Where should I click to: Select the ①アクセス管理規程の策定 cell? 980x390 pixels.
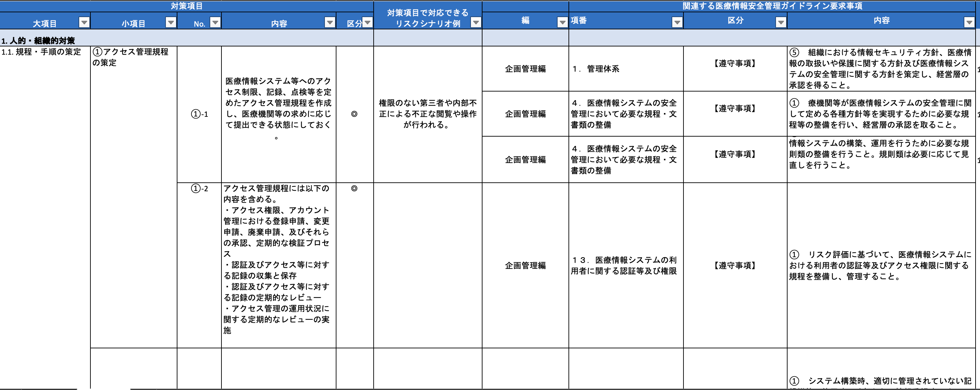point(130,57)
